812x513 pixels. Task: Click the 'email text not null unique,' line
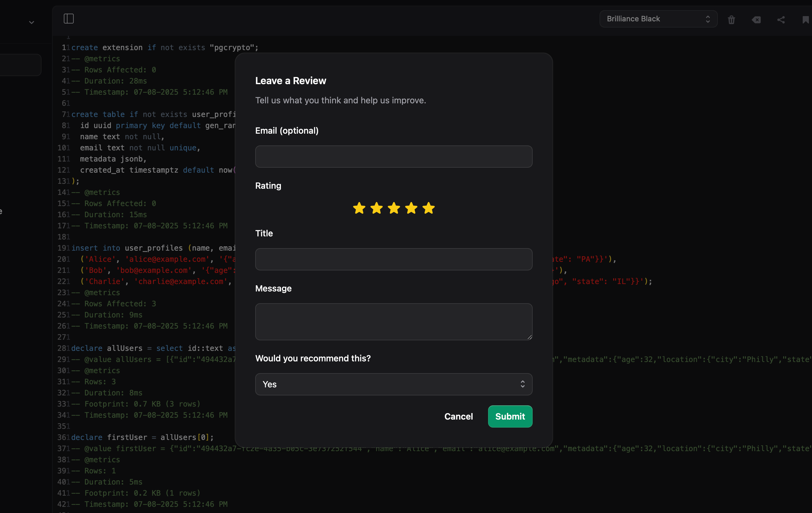tap(140, 148)
